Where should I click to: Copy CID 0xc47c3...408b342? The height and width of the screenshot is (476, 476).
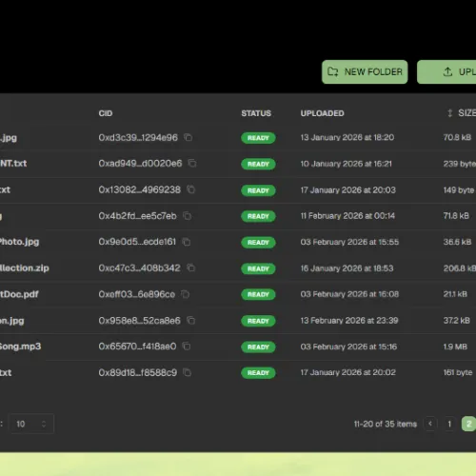191,268
